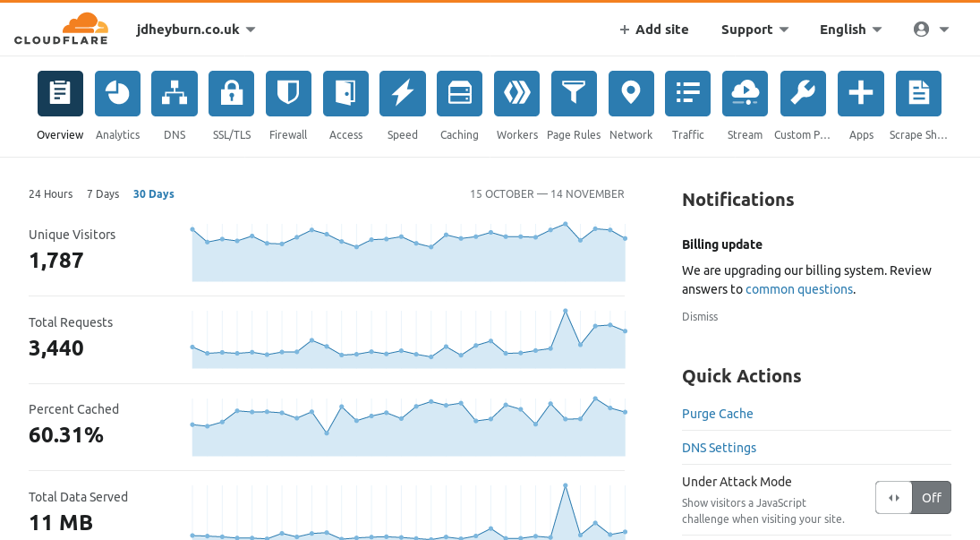The image size is (980, 540).
Task: Open the SSL/TLS padlock icon
Action: point(231,94)
